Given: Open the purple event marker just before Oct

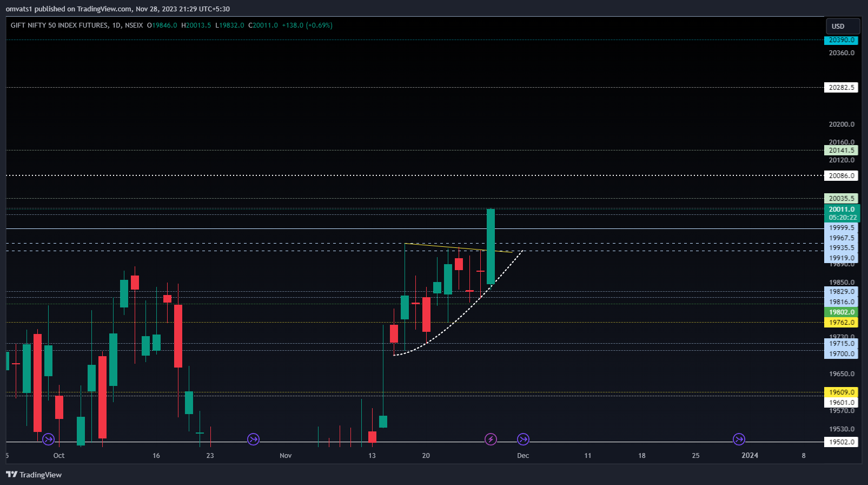Looking at the screenshot, I should (x=48, y=439).
